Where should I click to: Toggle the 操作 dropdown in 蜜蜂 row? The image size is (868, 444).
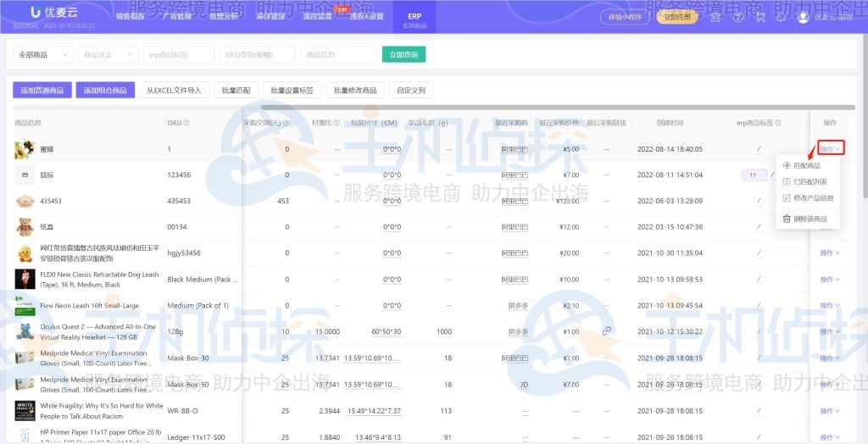point(831,149)
